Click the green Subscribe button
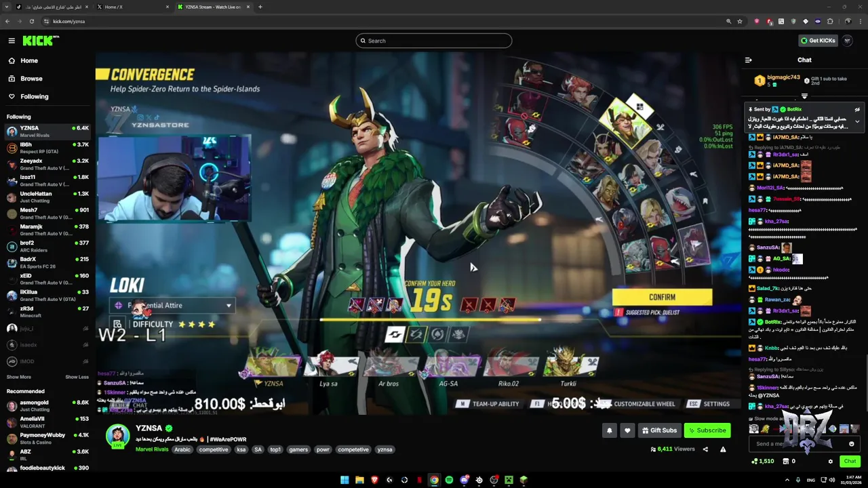The width and height of the screenshot is (868, 488). (707, 430)
